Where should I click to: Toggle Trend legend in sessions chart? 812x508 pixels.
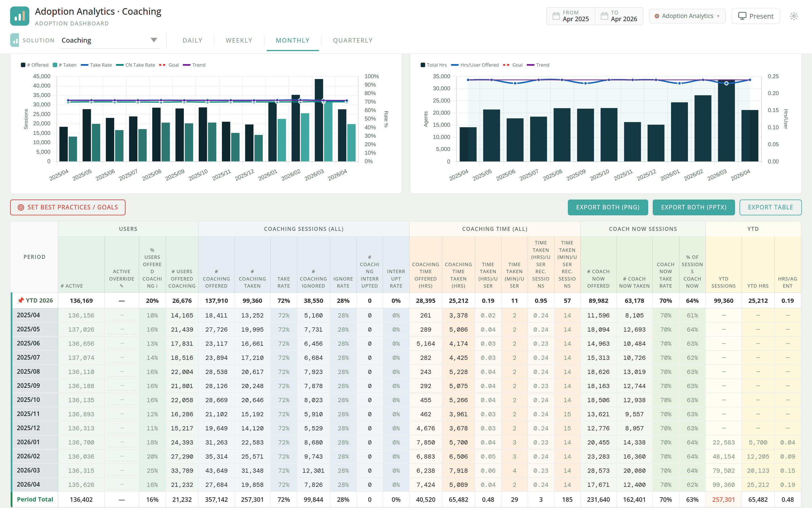coord(194,65)
